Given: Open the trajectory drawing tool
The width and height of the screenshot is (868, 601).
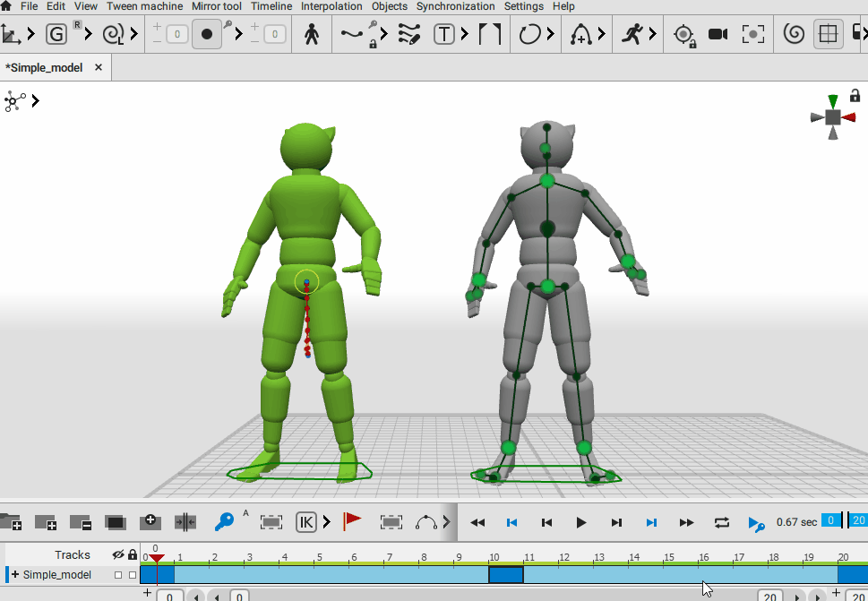Looking at the screenshot, I should 408,34.
